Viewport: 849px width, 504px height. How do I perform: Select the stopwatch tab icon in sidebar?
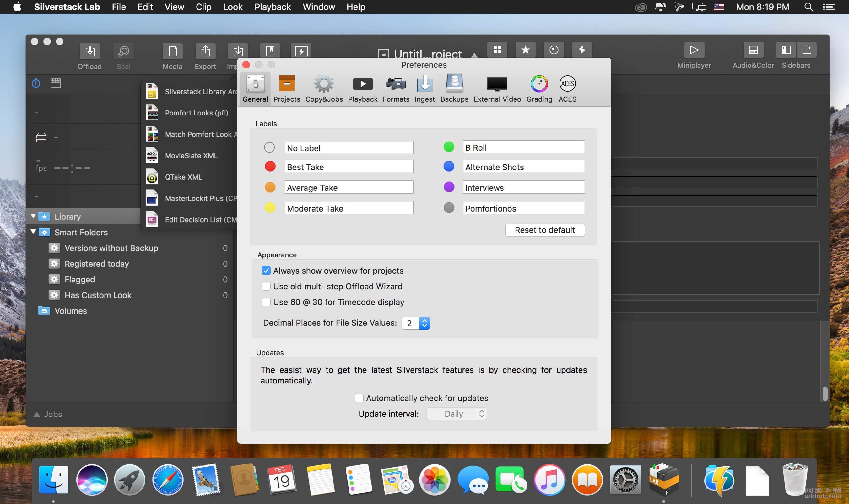click(x=36, y=83)
